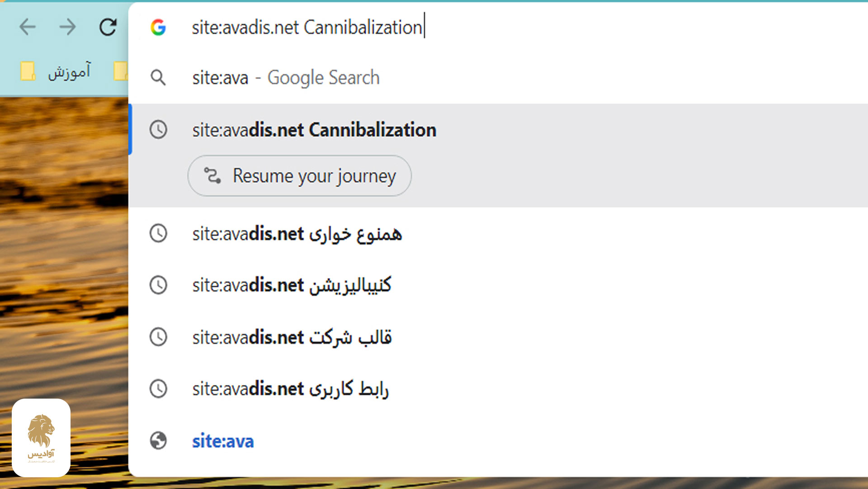The height and width of the screenshot is (489, 868).
Task: Click clock icon beside Cannibalization suggestion
Action: pos(158,130)
